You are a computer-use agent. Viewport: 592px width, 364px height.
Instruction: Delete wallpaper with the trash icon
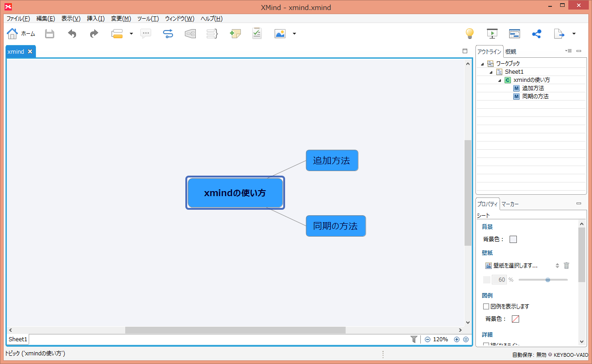click(566, 265)
